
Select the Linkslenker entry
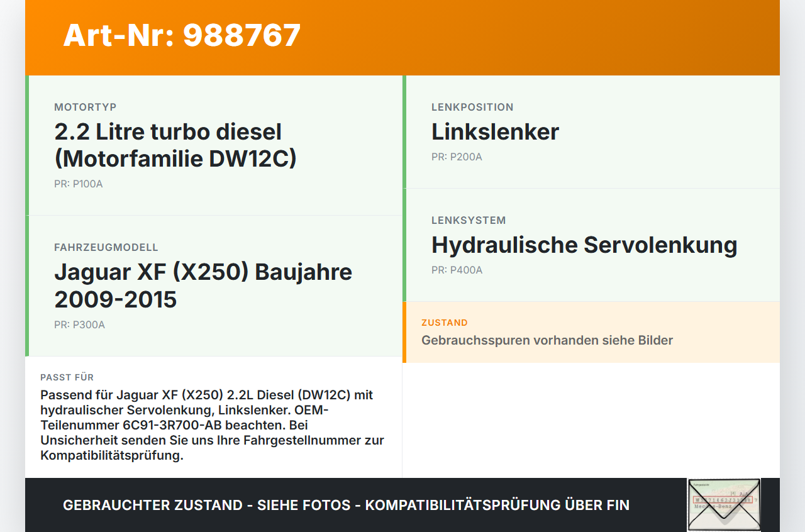[x=495, y=132]
